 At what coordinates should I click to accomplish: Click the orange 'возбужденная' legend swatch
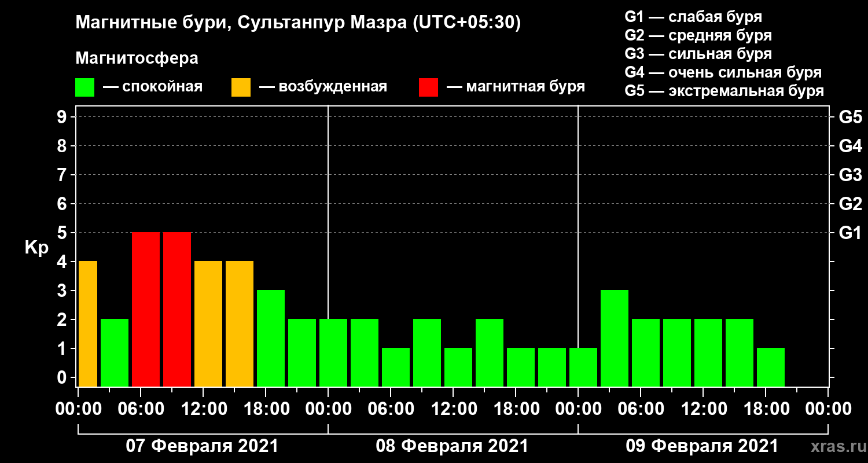tap(241, 87)
